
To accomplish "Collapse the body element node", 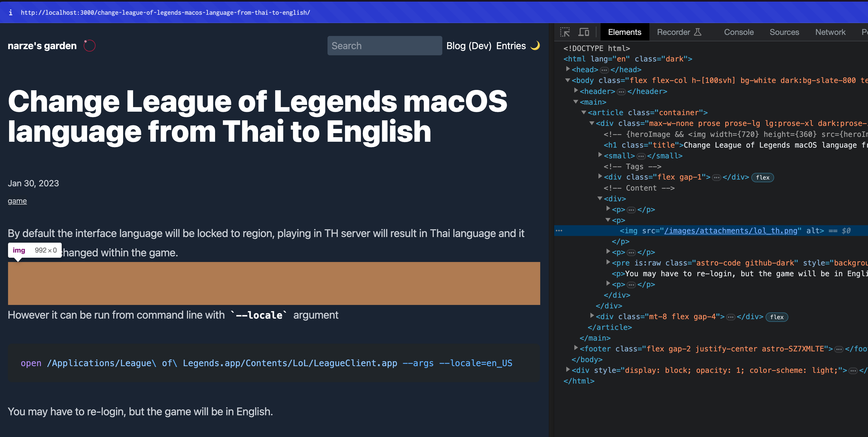I will click(568, 80).
